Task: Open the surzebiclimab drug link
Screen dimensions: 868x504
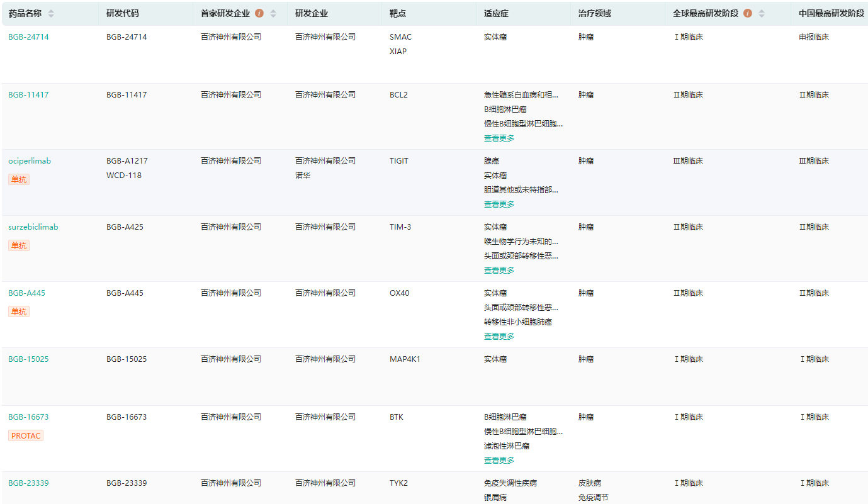Action: (x=33, y=227)
